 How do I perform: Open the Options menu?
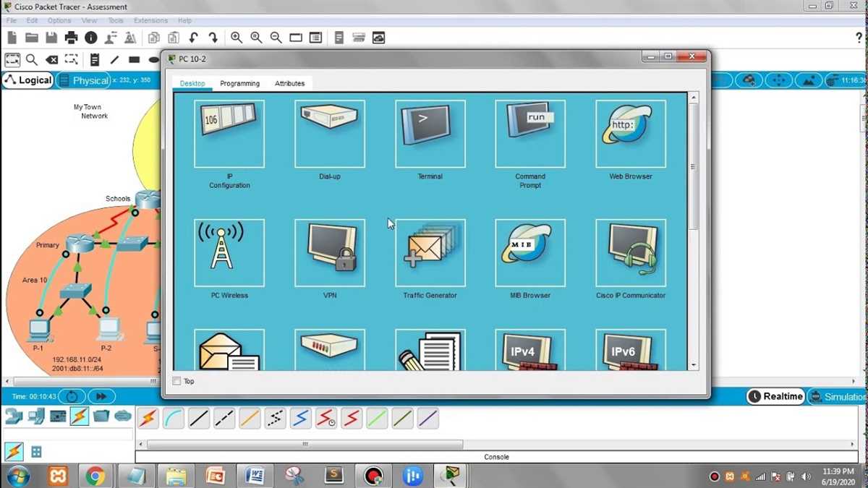tap(59, 20)
